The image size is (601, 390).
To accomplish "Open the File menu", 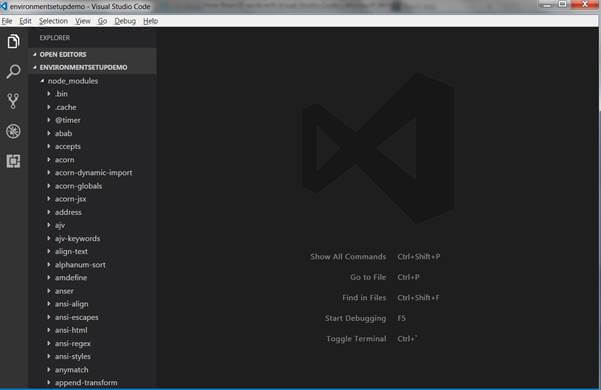I will pyautogui.click(x=7, y=21).
